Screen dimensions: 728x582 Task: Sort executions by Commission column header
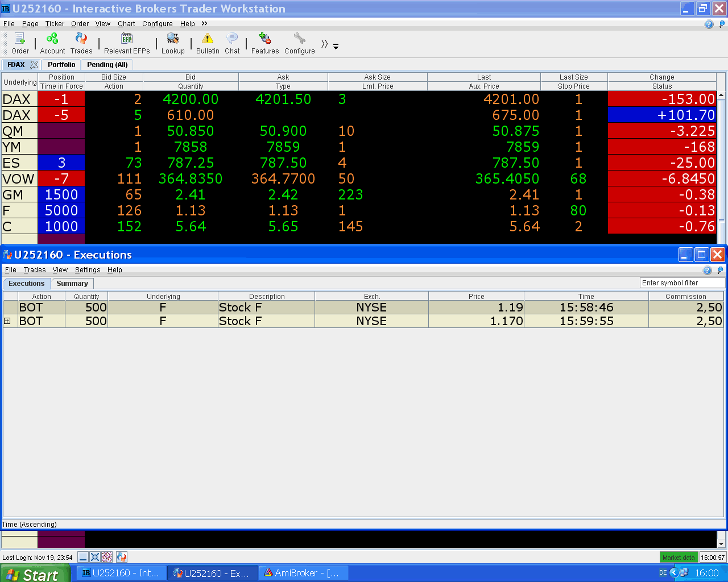coord(686,296)
